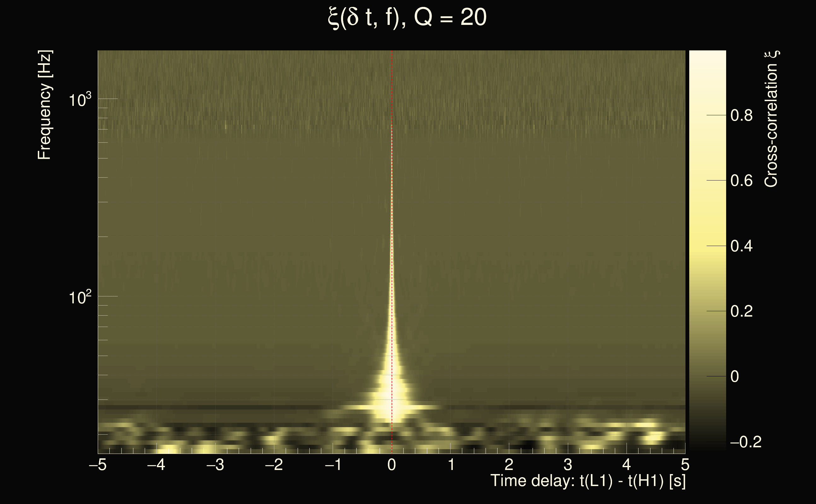Screen dimensions: 816x504
Task: Click the 5 tick on time axis
Action: click(x=685, y=465)
